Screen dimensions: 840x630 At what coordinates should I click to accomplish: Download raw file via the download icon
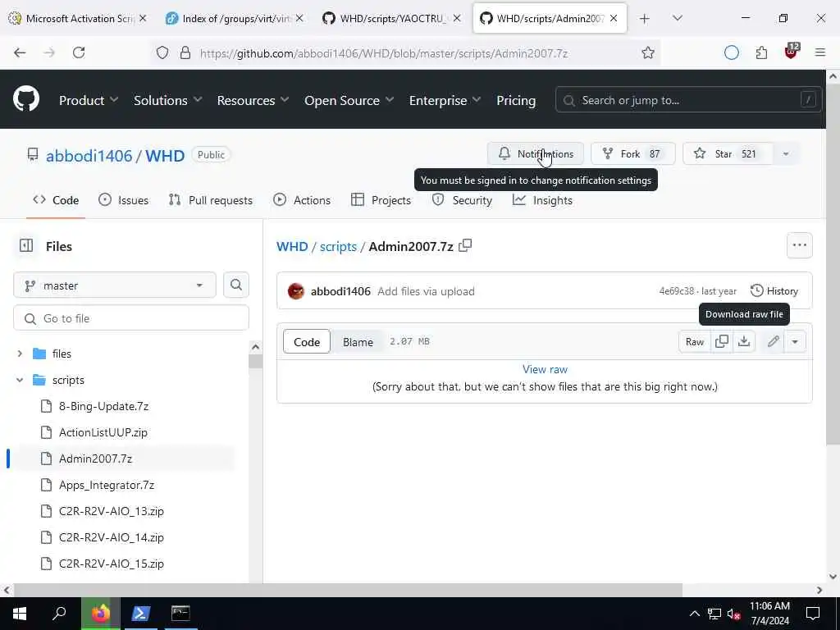(743, 341)
